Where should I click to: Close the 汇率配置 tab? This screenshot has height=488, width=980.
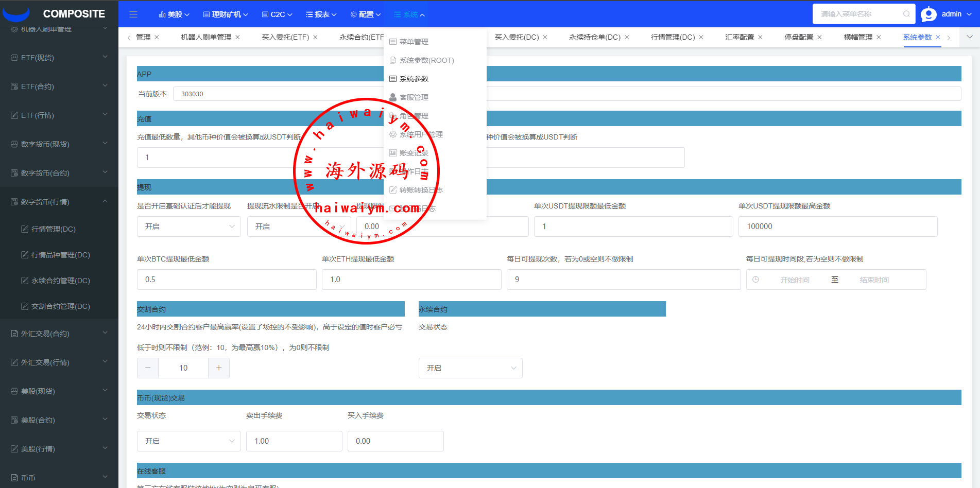coord(760,37)
